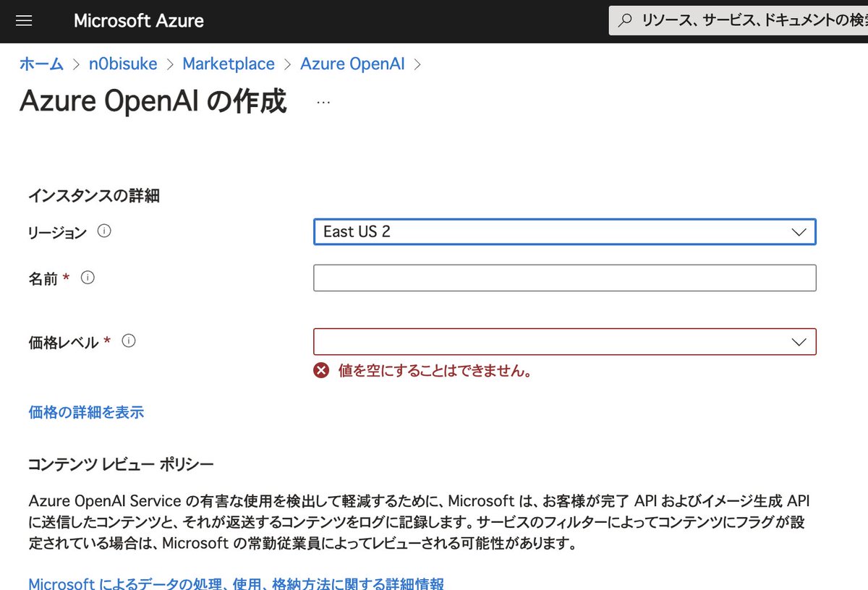
Task: Open the hamburger portal menu
Action: click(24, 21)
